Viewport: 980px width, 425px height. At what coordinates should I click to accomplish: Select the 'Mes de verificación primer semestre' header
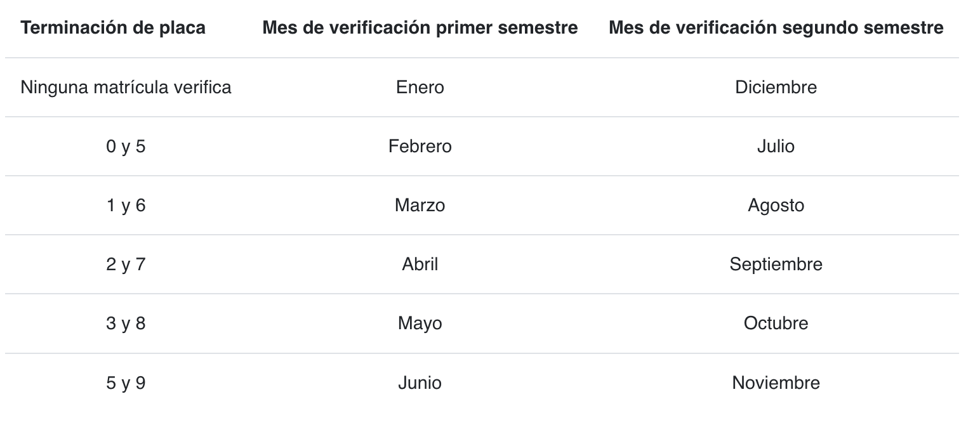[x=420, y=28]
